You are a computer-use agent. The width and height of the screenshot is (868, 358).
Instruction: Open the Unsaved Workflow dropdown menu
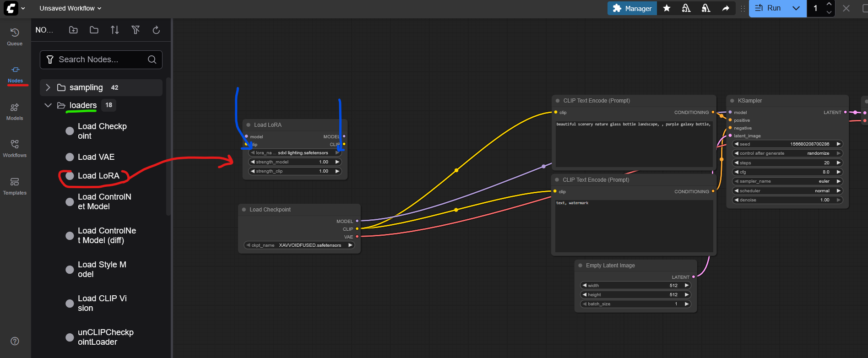point(70,8)
